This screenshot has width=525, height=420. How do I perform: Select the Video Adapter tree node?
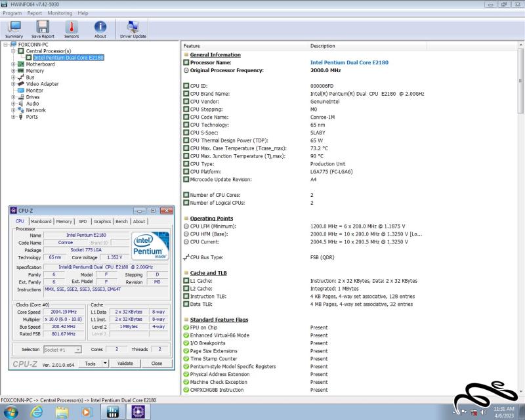42,84
